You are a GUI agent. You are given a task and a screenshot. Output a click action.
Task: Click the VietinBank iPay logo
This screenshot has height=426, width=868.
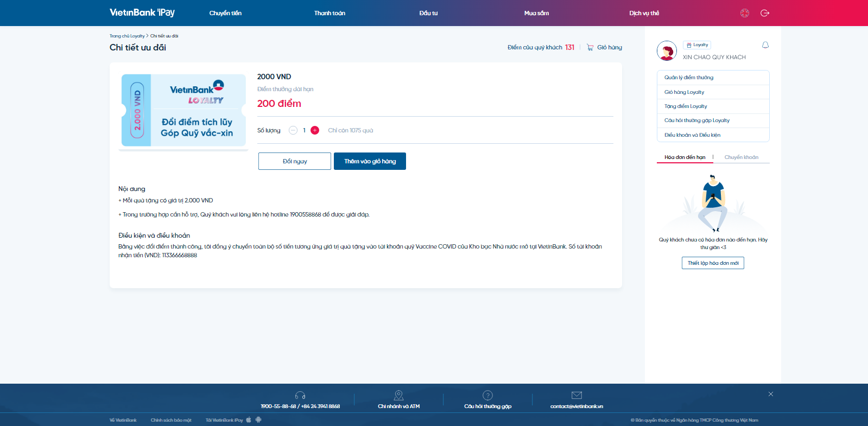click(142, 12)
